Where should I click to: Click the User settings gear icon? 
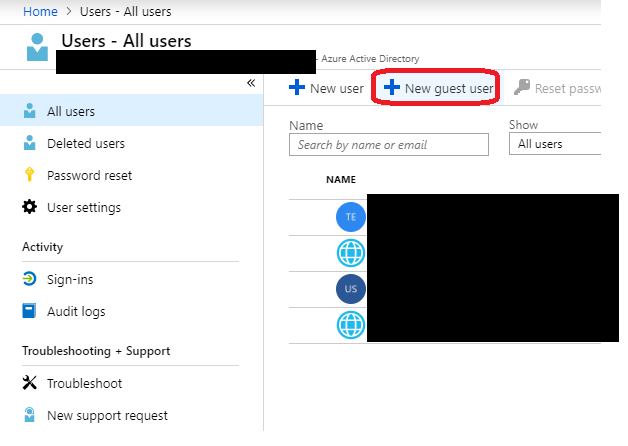point(29,207)
